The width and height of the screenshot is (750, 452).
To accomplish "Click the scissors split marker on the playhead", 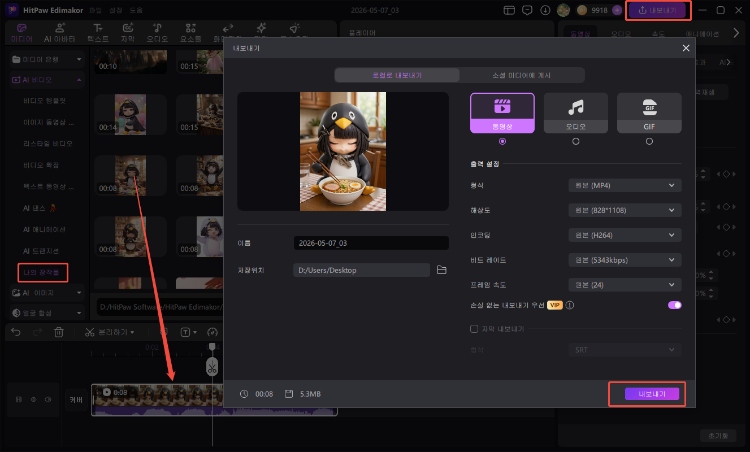I will 212,367.
